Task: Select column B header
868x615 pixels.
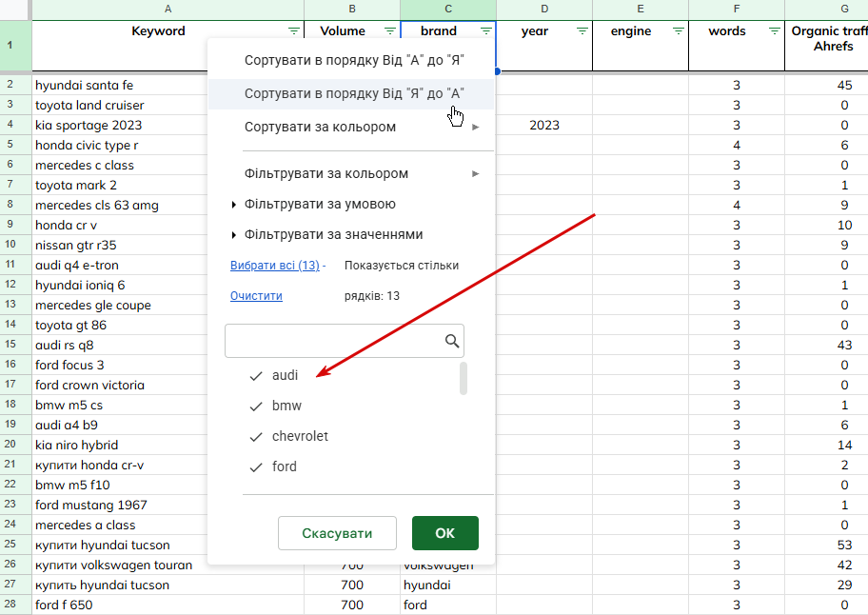Action: [x=352, y=9]
